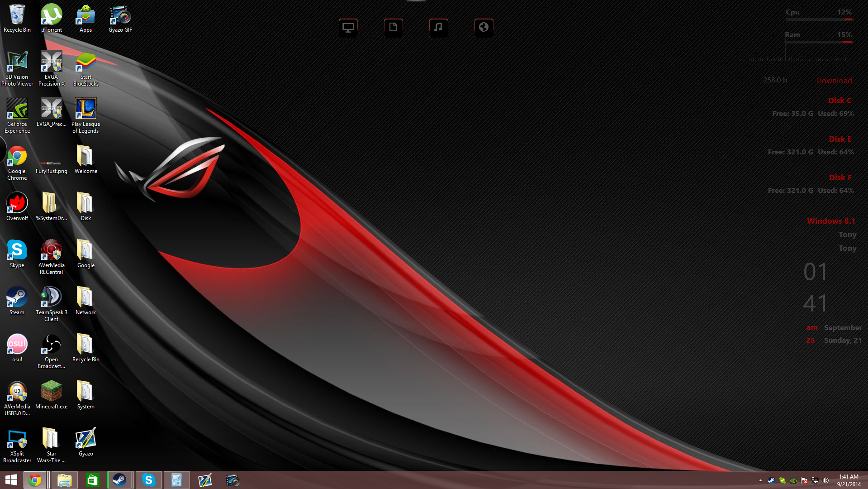Open the Google folder on desktop
This screenshot has width=868, height=489.
(85, 254)
